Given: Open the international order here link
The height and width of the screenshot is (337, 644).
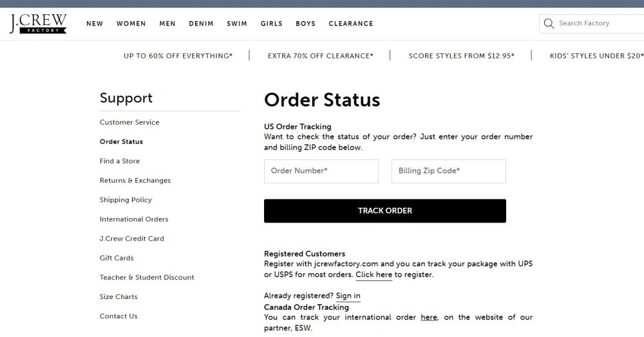Looking at the screenshot, I should [429, 317].
